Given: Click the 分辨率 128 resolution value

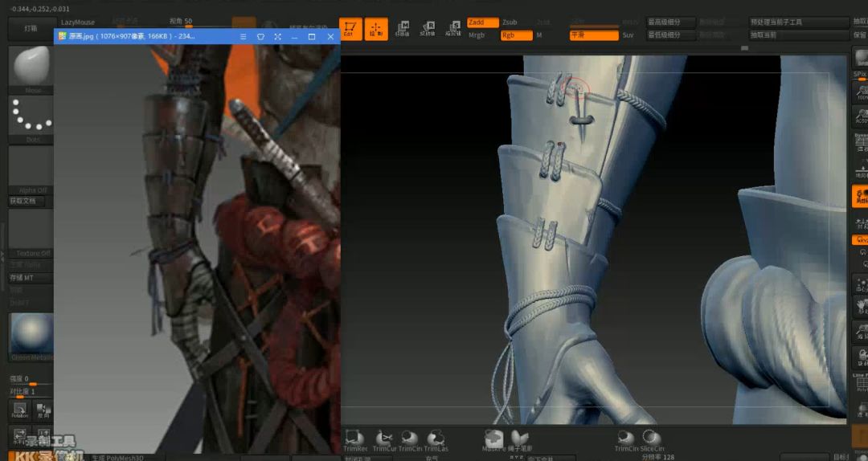Looking at the screenshot, I should click(x=657, y=458).
